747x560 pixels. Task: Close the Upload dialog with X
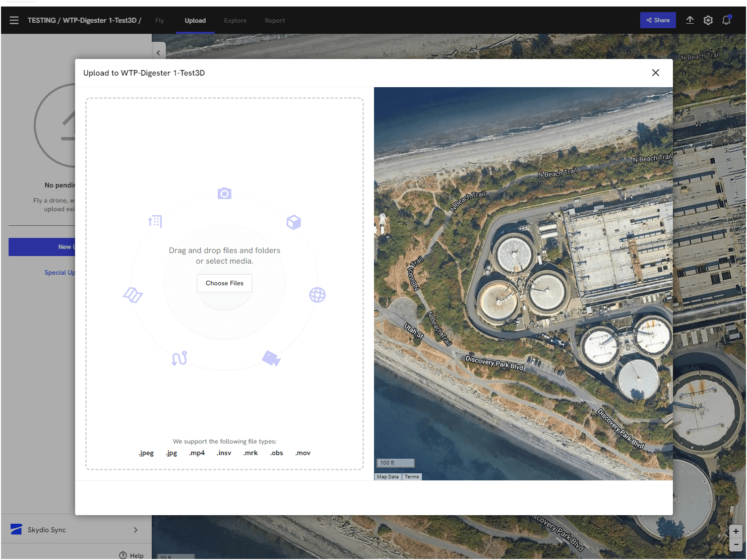656,73
